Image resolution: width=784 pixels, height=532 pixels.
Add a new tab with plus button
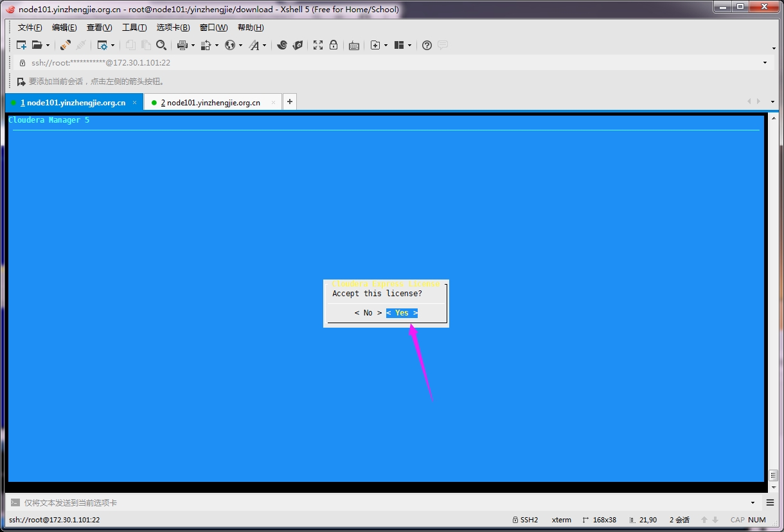290,102
